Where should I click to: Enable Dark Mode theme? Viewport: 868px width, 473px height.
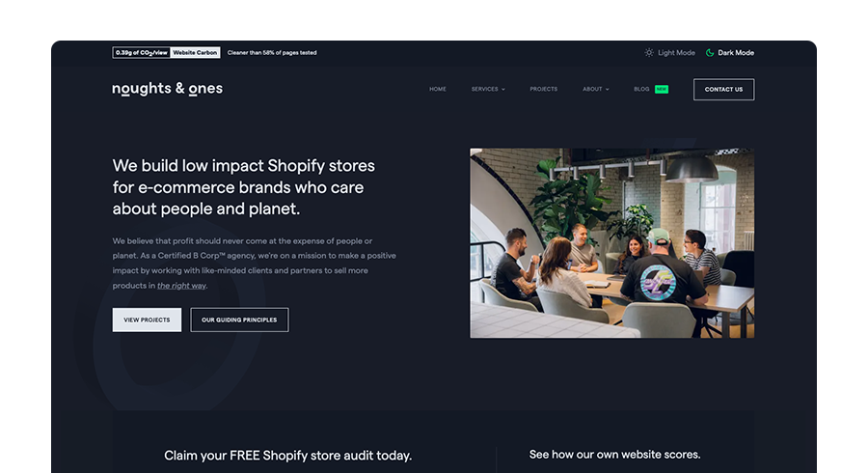click(730, 53)
